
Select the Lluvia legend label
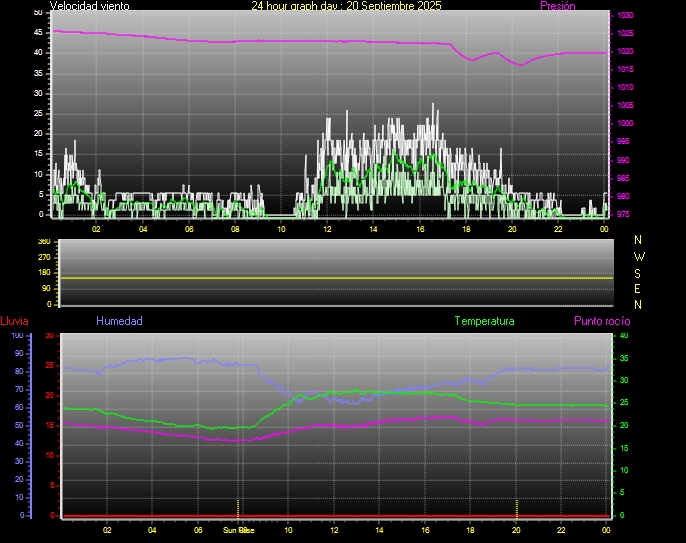tap(14, 322)
